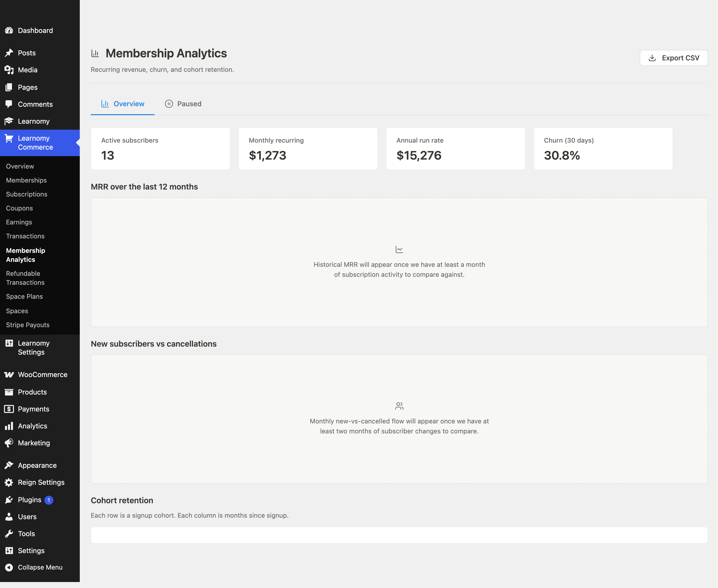Click the Annual run rate value $15,276
Screen dimensions: 718x588
coord(419,155)
